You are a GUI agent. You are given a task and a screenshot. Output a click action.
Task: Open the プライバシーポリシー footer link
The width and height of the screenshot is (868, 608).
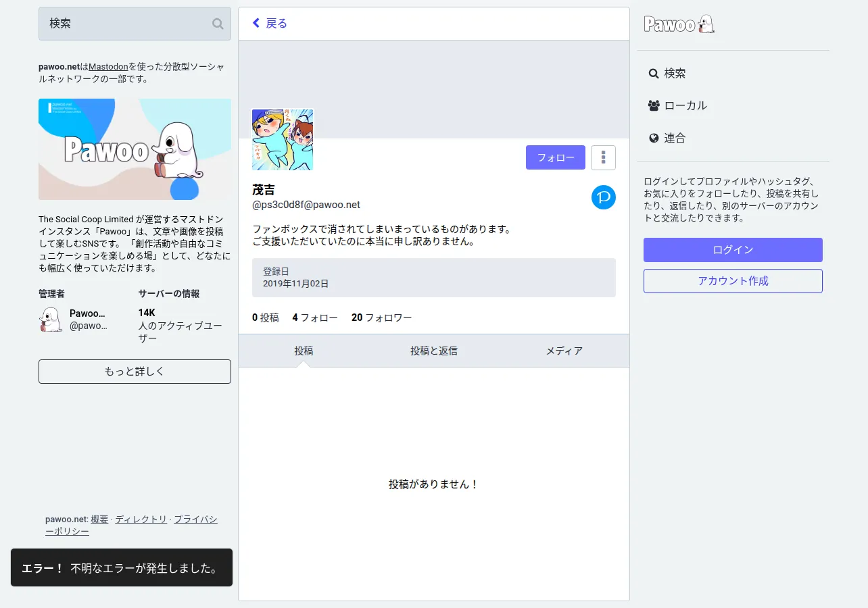click(x=131, y=526)
